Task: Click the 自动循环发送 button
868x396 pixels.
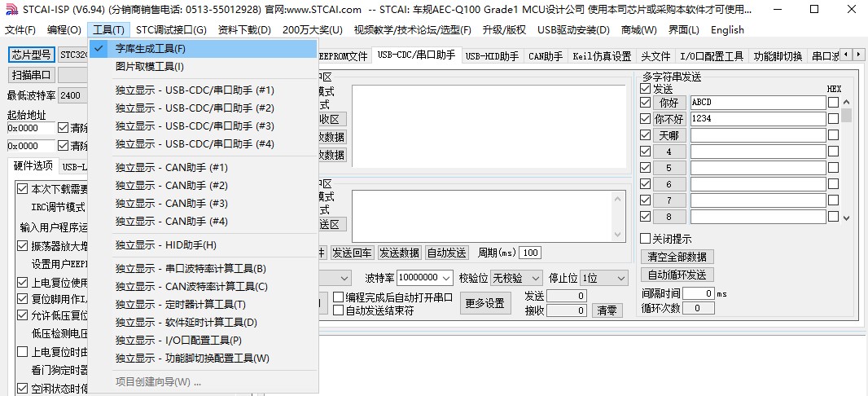Action: (677, 275)
